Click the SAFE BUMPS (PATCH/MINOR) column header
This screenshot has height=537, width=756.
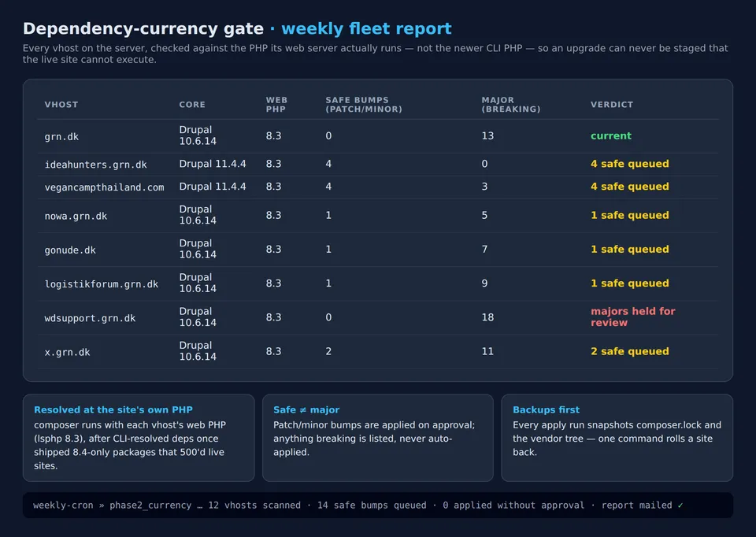click(364, 105)
